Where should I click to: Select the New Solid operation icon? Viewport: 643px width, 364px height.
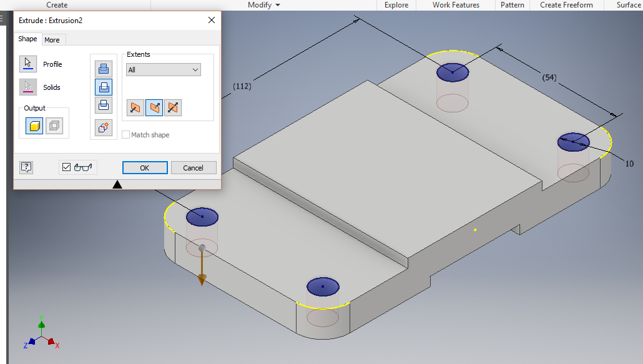(x=103, y=128)
